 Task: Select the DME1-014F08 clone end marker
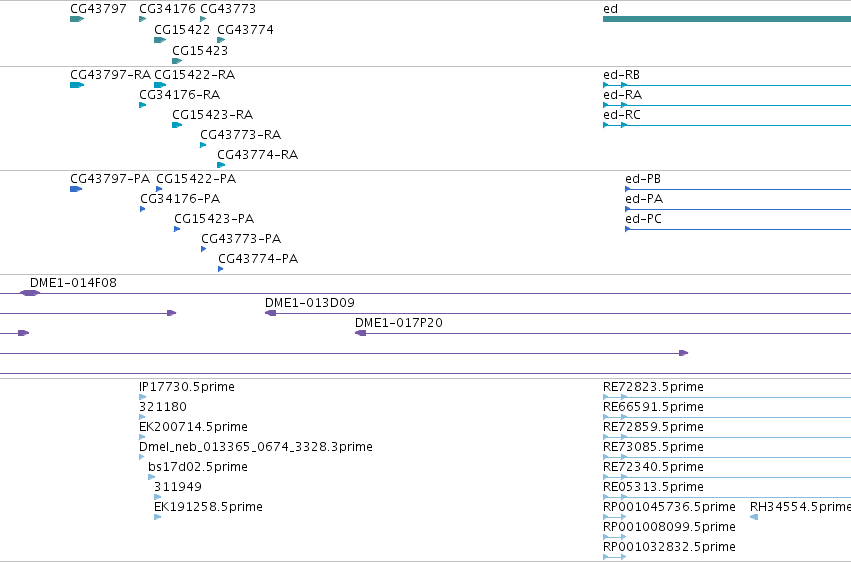(30, 293)
